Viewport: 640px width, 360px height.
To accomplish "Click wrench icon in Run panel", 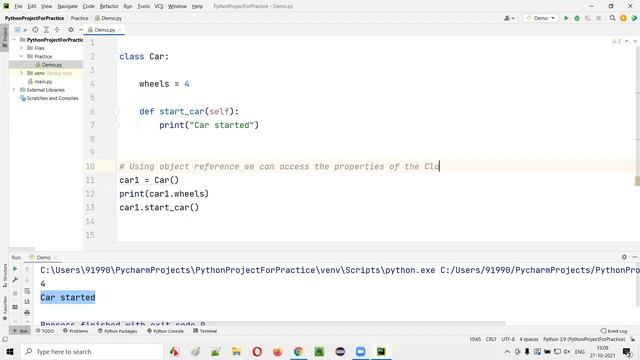I will click(15, 280).
